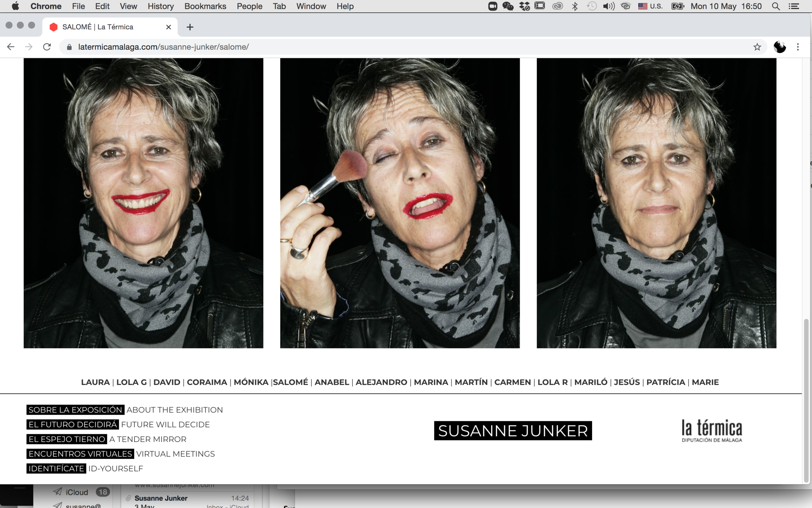The height and width of the screenshot is (508, 812).
Task: Click the SUSANNE JUNKER banner
Action: tap(513, 431)
